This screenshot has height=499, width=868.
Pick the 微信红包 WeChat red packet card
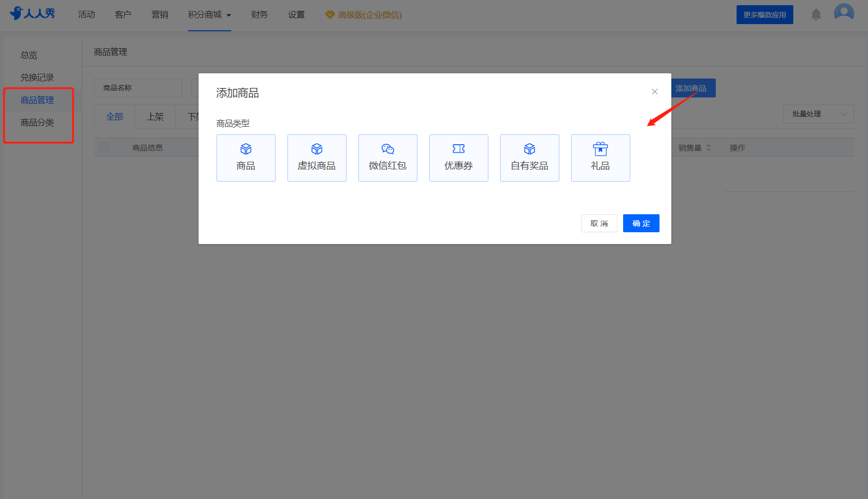point(388,158)
